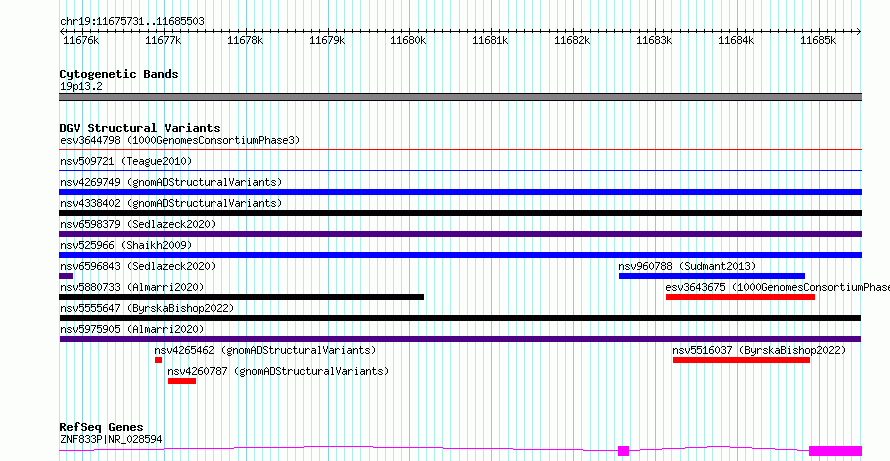Open nsv6598379 (Sedlazeck2020) label
Viewport: 890px width, 461px height.
coord(138,224)
